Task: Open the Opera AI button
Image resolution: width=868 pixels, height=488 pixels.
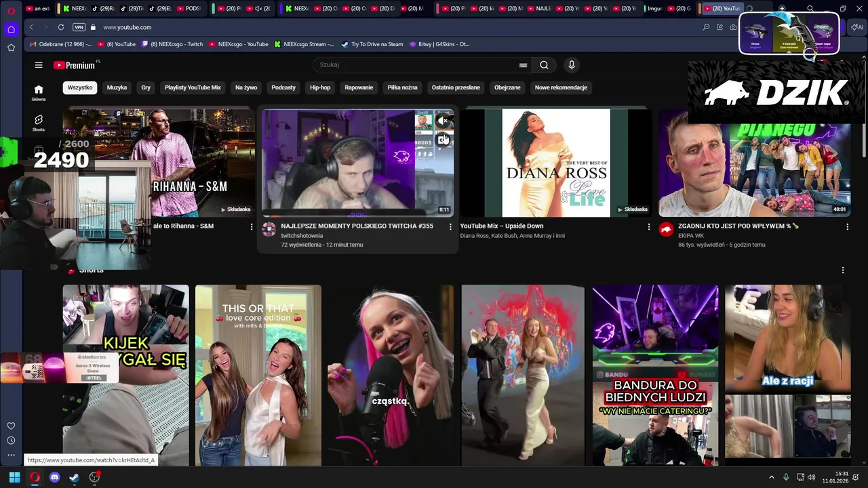Action: (x=858, y=27)
